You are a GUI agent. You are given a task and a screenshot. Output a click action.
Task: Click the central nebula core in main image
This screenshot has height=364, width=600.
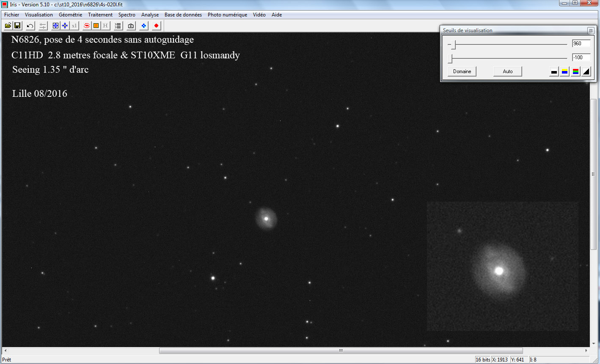point(266,219)
